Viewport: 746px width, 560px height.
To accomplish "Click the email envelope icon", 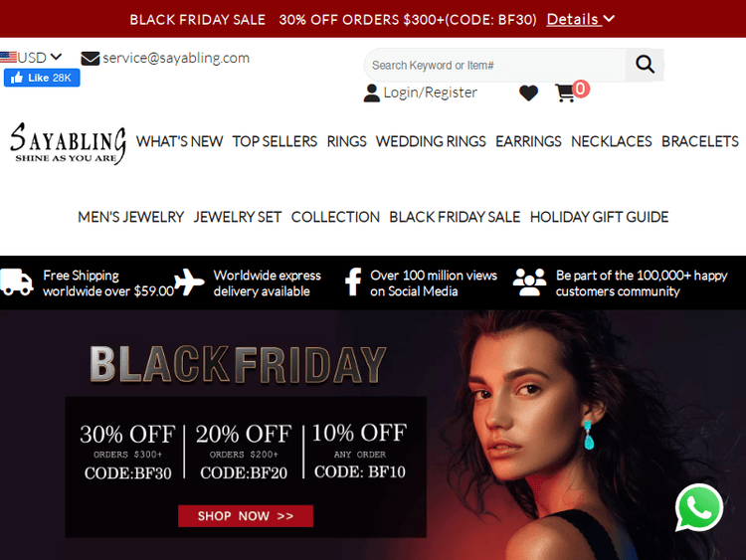I will 90,59.
